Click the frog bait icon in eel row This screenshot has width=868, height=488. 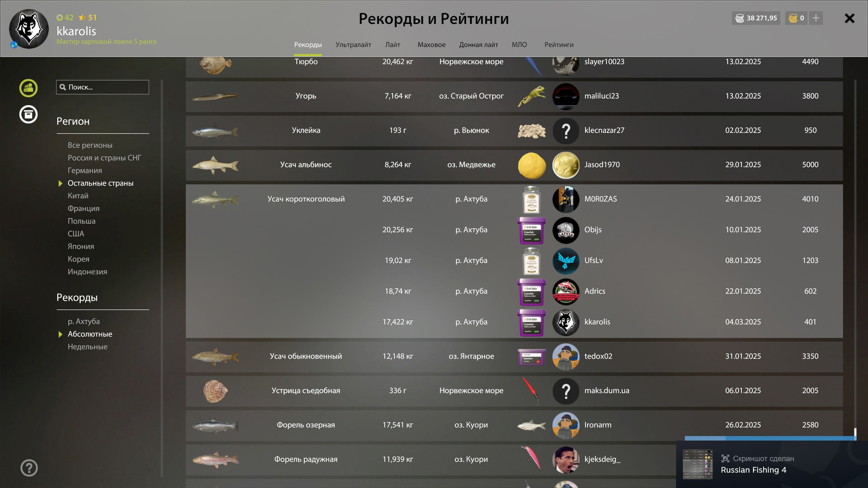[x=532, y=96]
